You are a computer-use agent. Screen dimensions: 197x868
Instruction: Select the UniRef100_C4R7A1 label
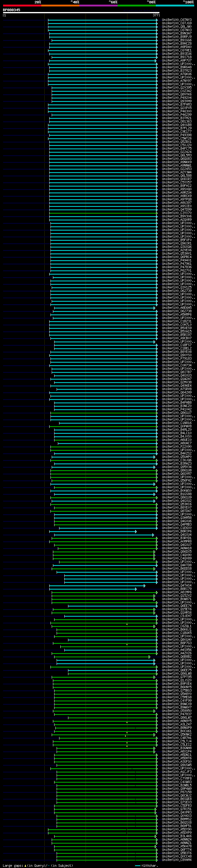point(177,738)
